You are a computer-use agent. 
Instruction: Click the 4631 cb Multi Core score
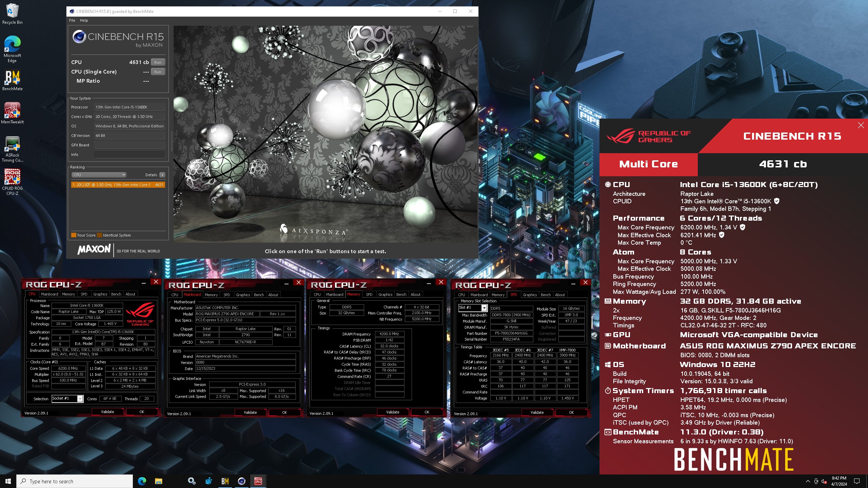click(783, 164)
